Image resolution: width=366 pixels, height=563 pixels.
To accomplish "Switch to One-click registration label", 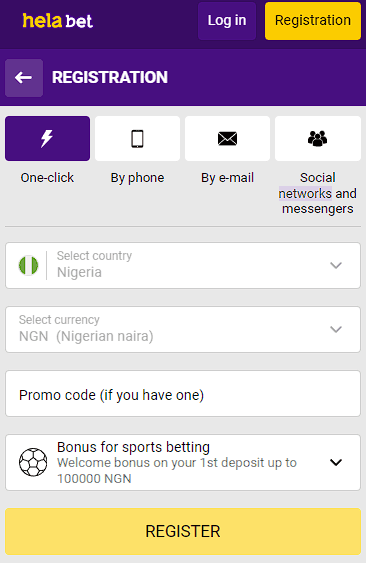I will click(47, 178).
